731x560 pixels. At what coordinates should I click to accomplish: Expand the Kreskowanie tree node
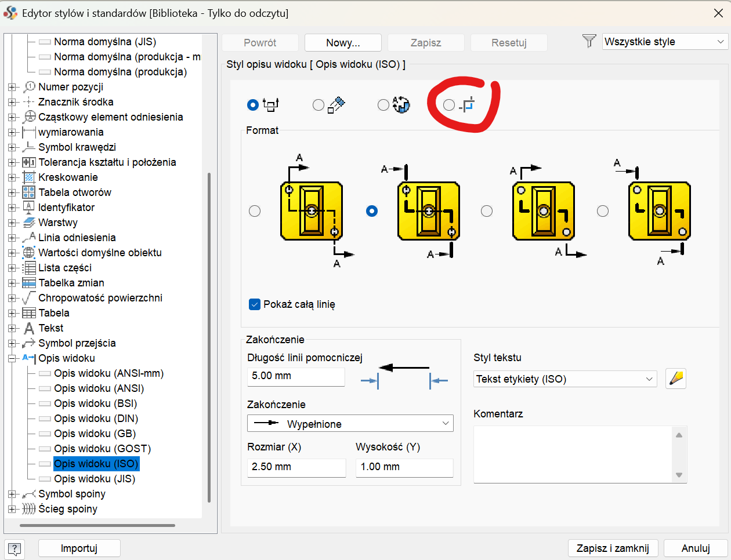[12, 177]
